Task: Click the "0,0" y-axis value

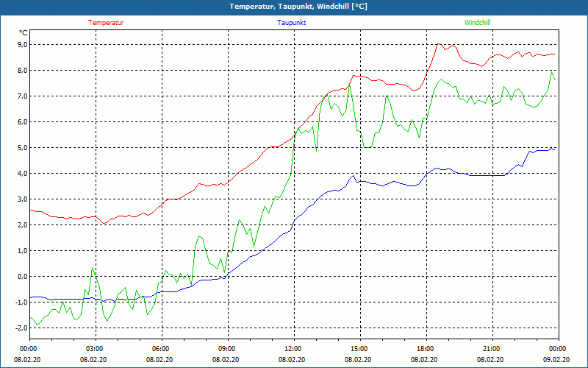Action: tap(23, 277)
